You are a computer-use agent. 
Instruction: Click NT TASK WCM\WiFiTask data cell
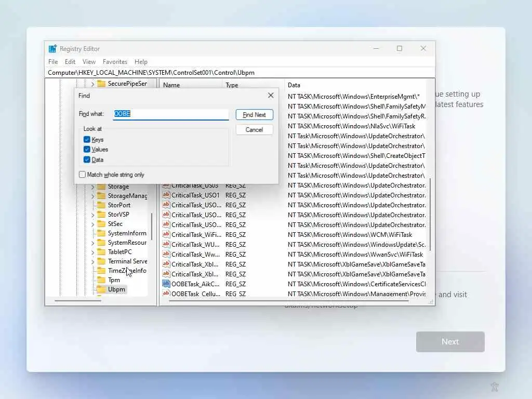350,235
